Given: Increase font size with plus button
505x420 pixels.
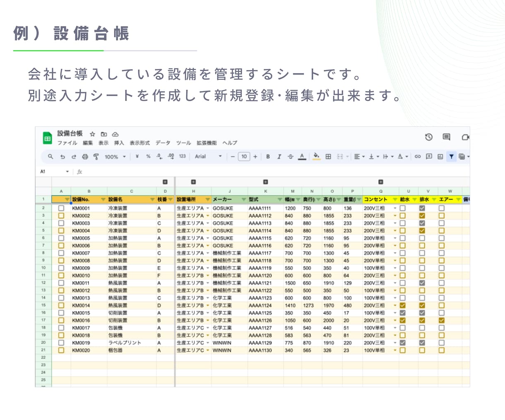Looking at the screenshot, I should [x=255, y=156].
